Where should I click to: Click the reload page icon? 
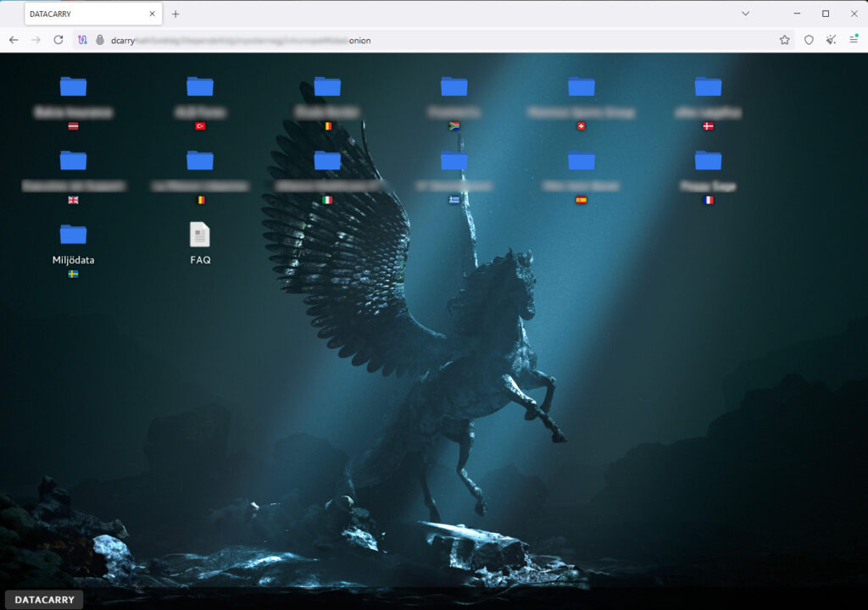click(58, 40)
